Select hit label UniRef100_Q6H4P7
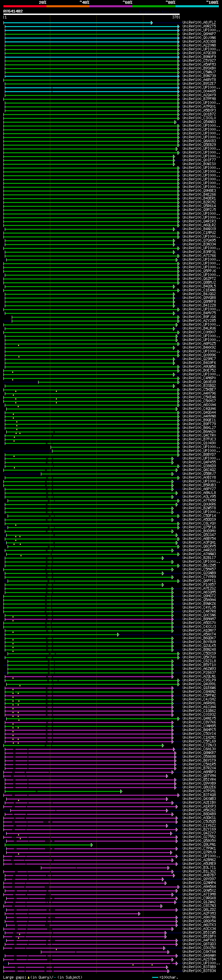Screen dimensions: 222x980 (x=199, y=34)
